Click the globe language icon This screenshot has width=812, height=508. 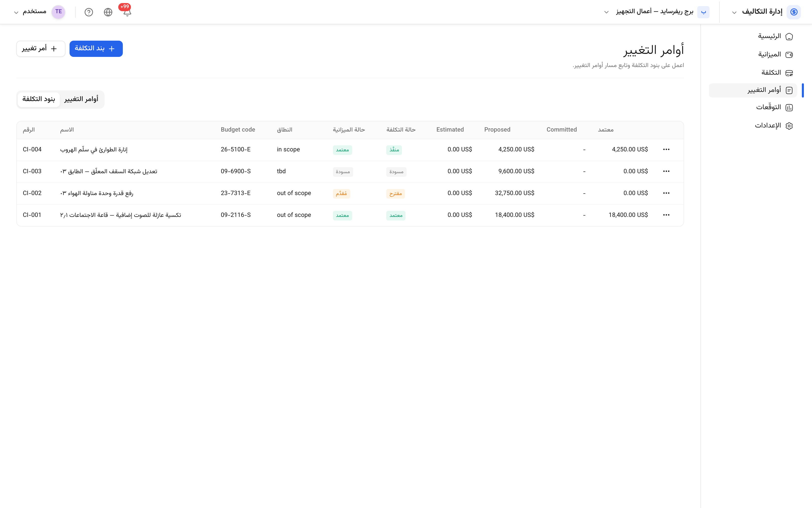tap(108, 12)
